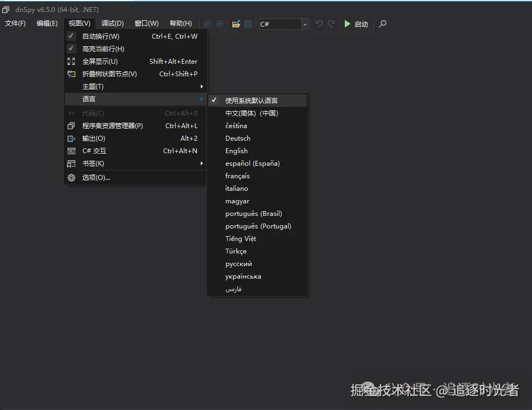532x410 pixels.
Task: Disable 高亮当前行 highlighting
Action: tap(71, 49)
